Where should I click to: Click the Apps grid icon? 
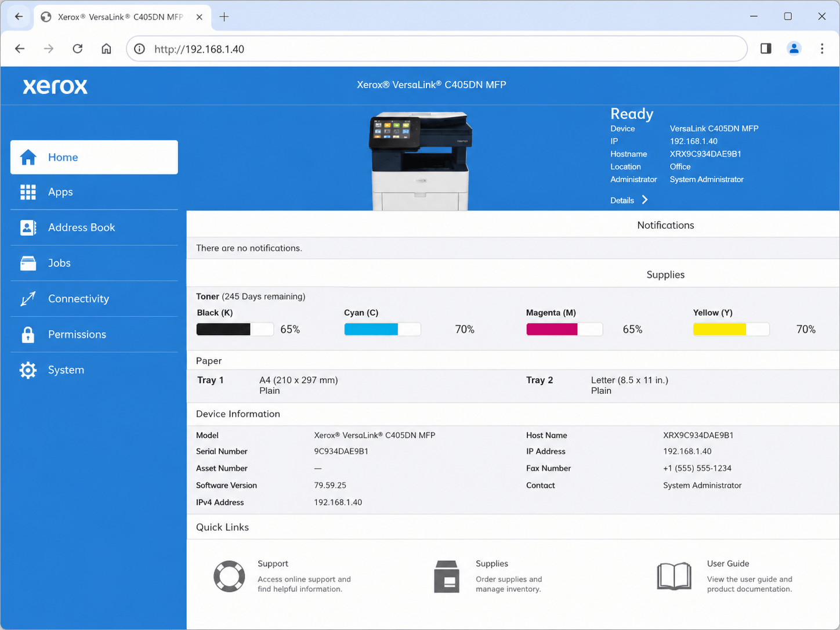pyautogui.click(x=28, y=192)
